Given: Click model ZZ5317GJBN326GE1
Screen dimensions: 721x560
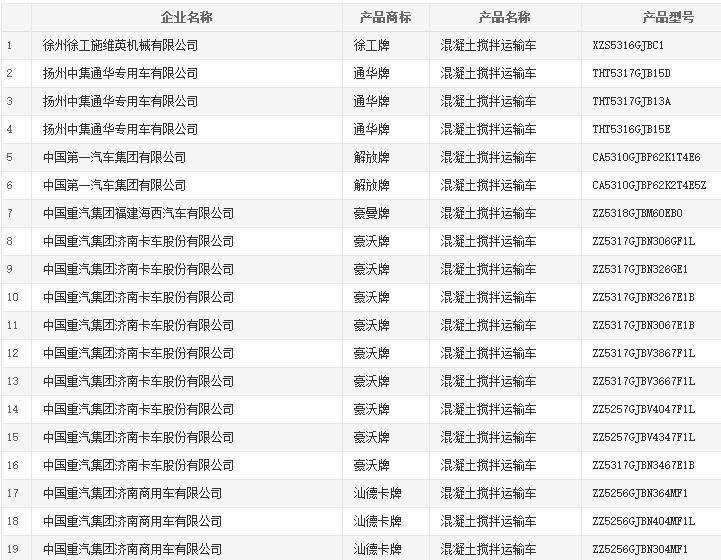Looking at the screenshot, I should (x=640, y=269).
